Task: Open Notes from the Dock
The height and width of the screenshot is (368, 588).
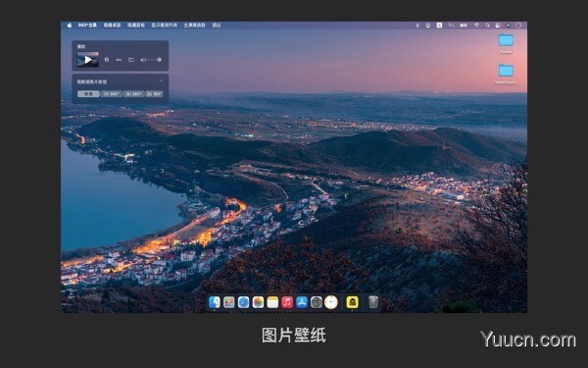Action: click(272, 302)
